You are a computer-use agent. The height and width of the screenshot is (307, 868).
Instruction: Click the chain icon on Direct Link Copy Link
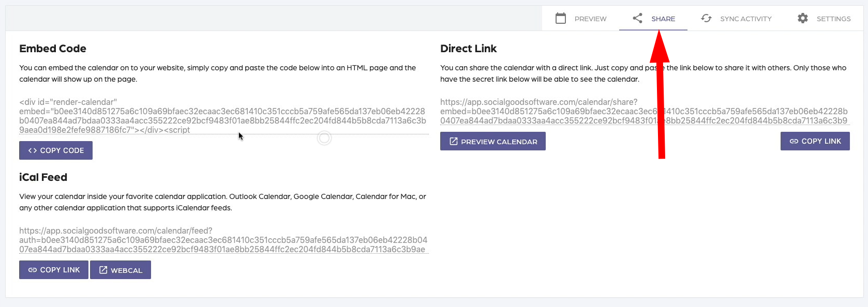(794, 141)
